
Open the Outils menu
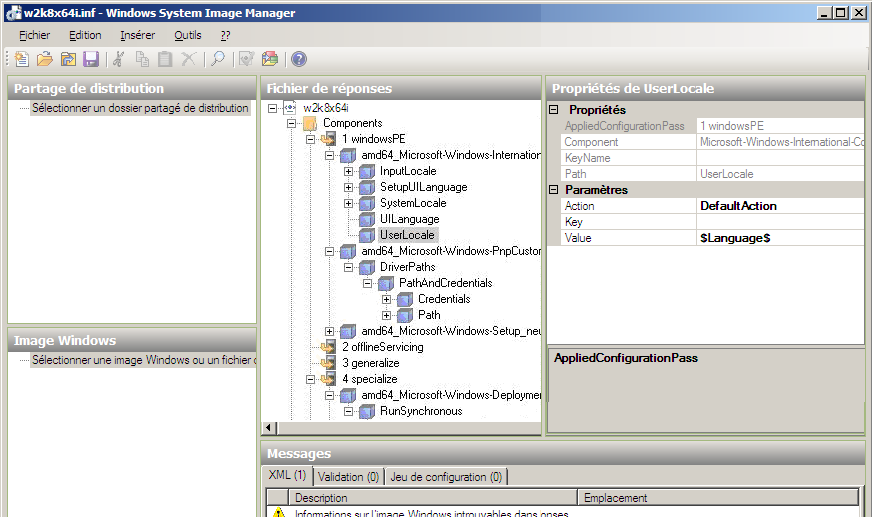point(187,35)
